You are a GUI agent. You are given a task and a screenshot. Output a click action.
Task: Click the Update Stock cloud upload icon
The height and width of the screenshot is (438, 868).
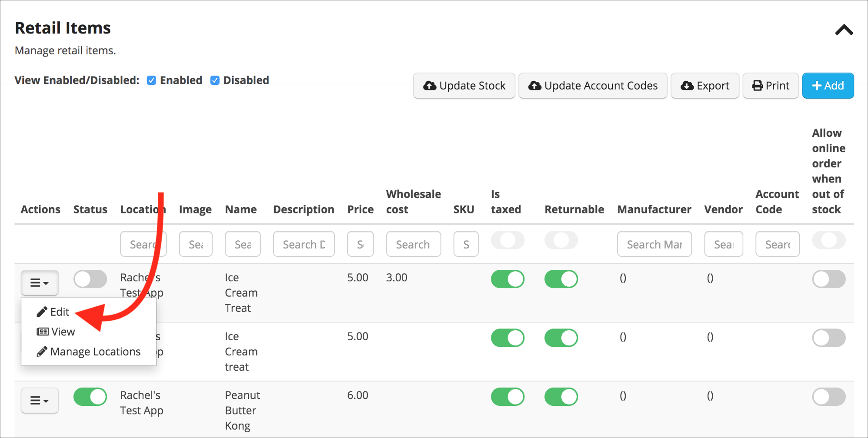tap(430, 86)
